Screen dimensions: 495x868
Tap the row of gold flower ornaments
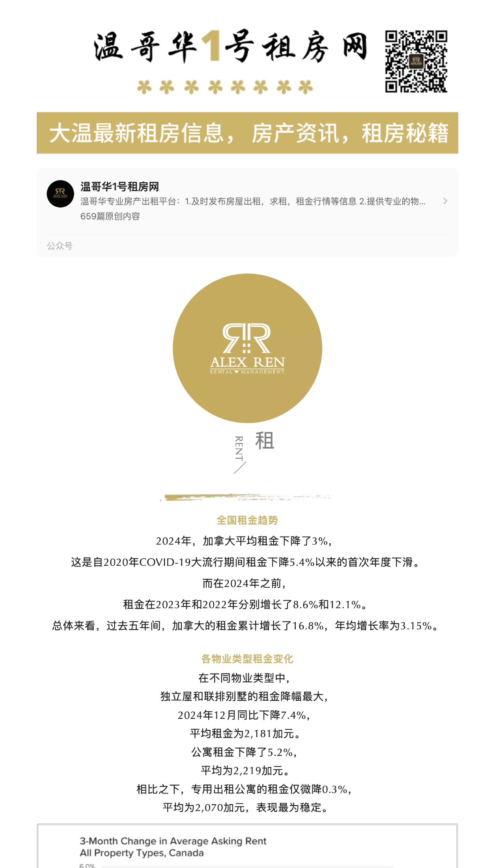point(225,87)
